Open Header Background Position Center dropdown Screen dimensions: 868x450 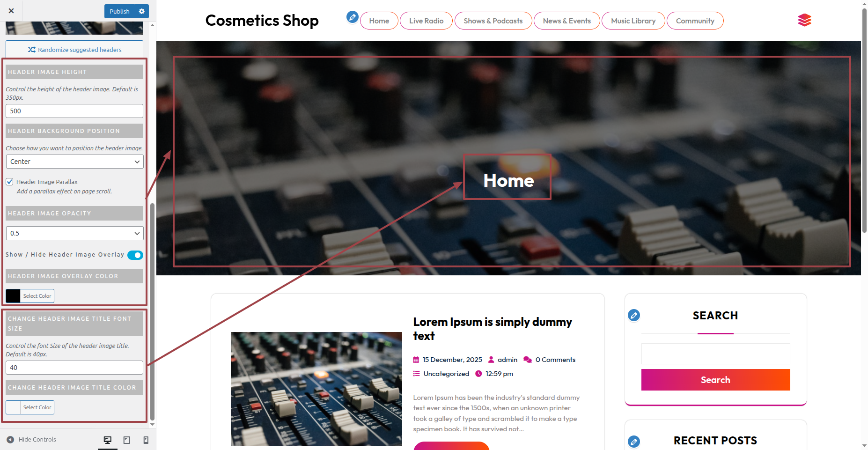75,162
